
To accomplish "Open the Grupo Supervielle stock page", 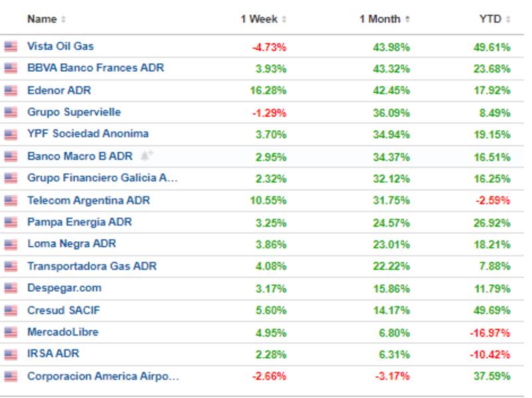I will click(74, 112).
